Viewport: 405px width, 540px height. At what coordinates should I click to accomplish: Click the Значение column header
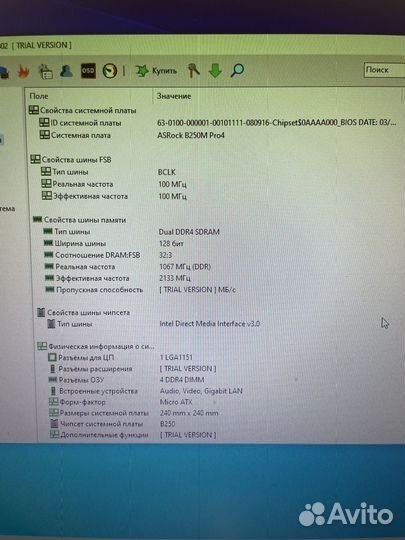(174, 96)
